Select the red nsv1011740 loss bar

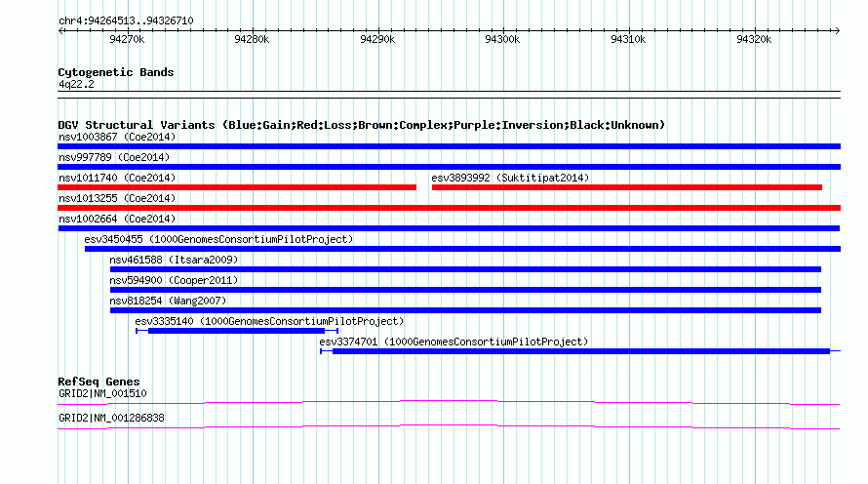(x=237, y=187)
